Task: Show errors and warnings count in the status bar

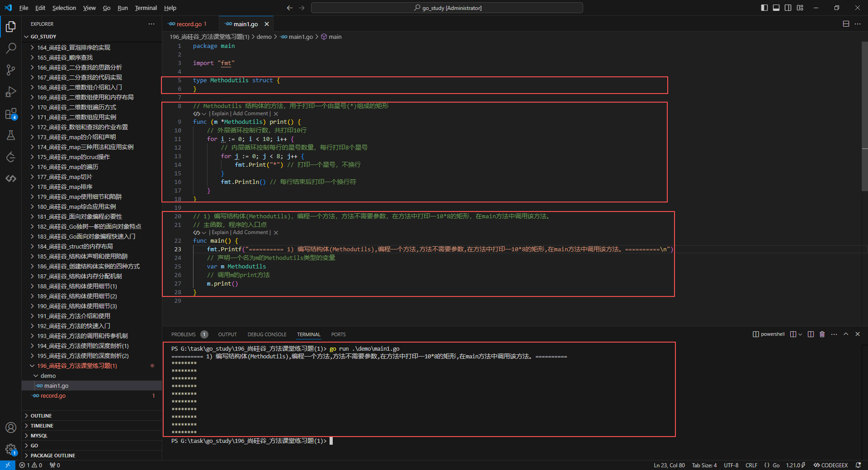Action: pyautogui.click(x=31, y=465)
